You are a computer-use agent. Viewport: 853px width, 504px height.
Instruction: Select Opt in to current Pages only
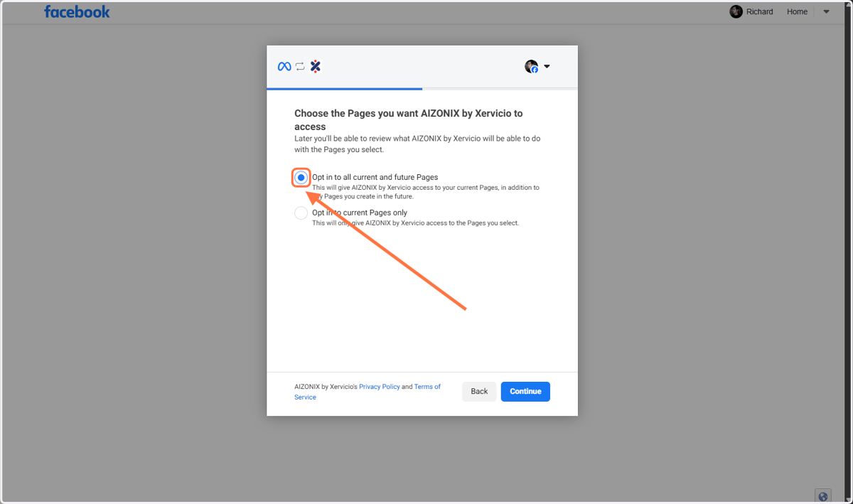click(301, 213)
